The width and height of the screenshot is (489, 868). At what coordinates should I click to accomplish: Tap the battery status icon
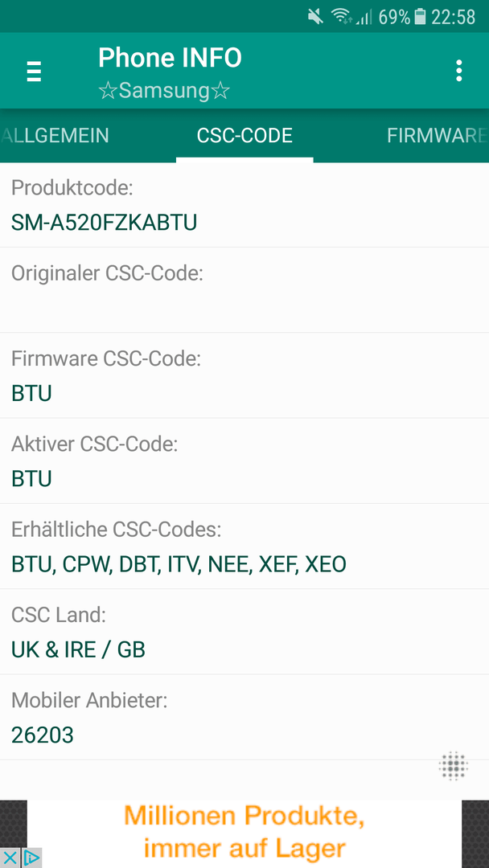(x=421, y=17)
